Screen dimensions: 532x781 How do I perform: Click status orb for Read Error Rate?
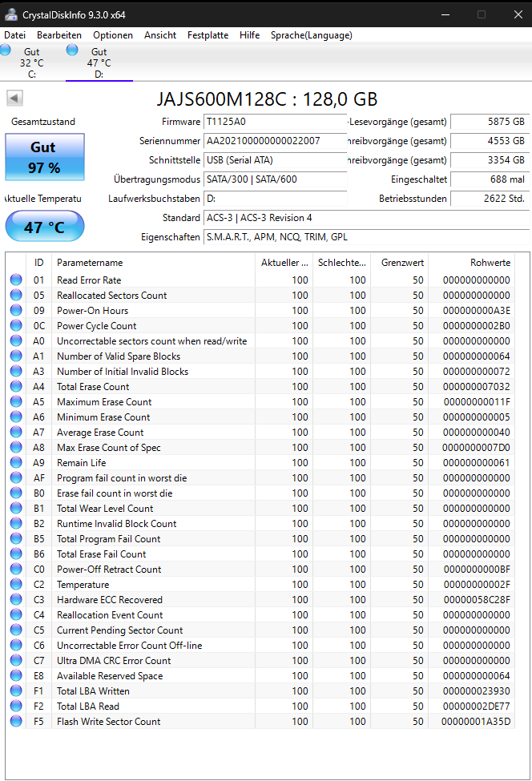pos(16,280)
